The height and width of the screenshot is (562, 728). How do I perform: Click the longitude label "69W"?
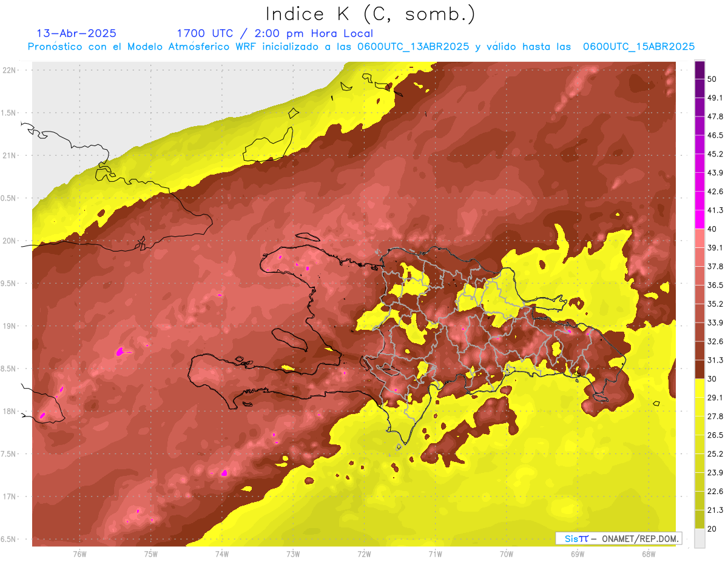coord(578,554)
